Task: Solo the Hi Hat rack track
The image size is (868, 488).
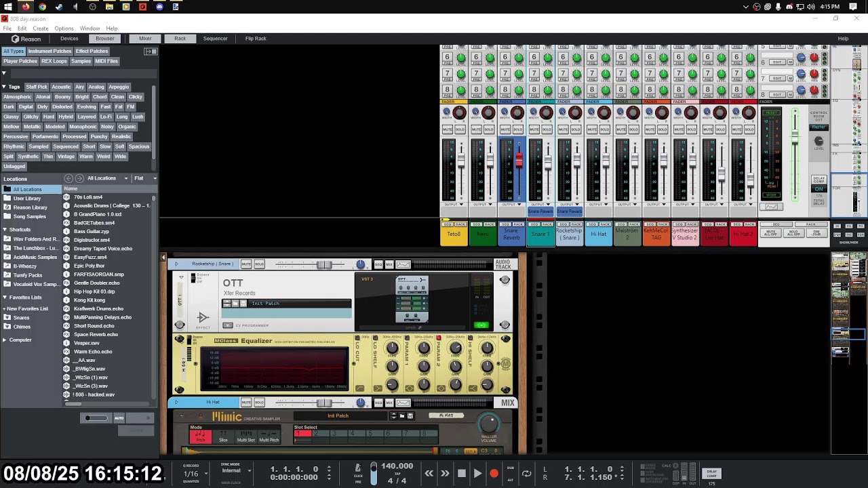Action: tap(259, 403)
